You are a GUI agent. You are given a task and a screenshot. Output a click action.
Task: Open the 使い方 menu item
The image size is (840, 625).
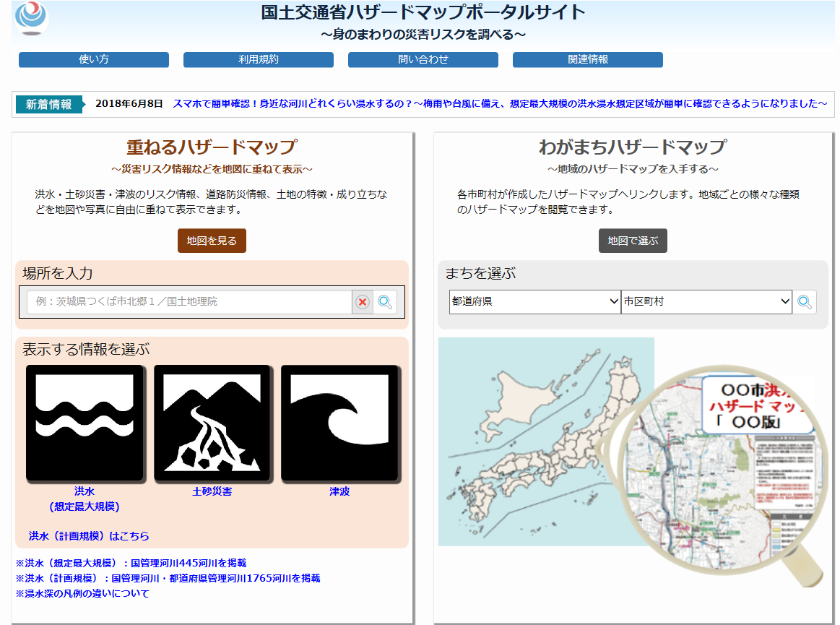tap(94, 60)
